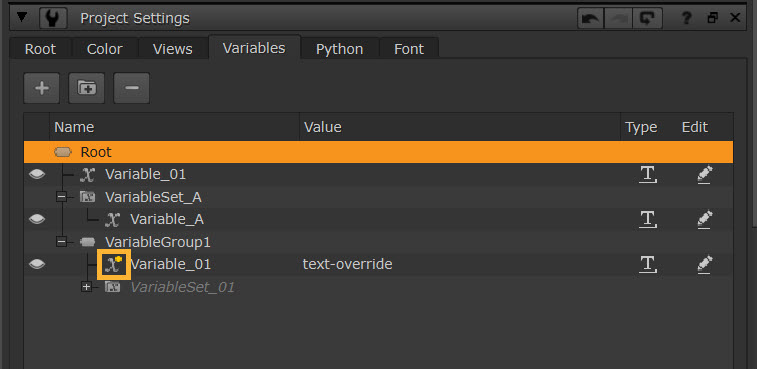
Task: Switch to the Python tab
Action: 339,49
